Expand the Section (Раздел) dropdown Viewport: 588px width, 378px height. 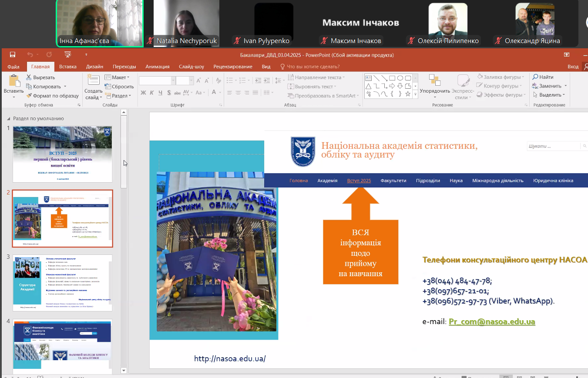coord(118,96)
